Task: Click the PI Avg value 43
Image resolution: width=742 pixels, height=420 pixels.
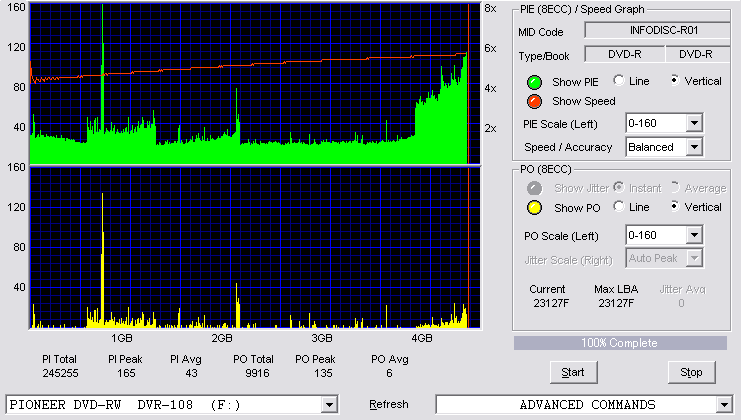Action: [x=191, y=373]
